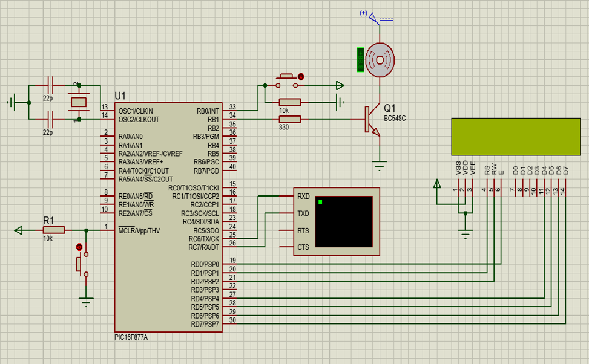589x364 pixels.
Task: Toggle the red latch dot on RB0 push button
Action: click(301, 77)
